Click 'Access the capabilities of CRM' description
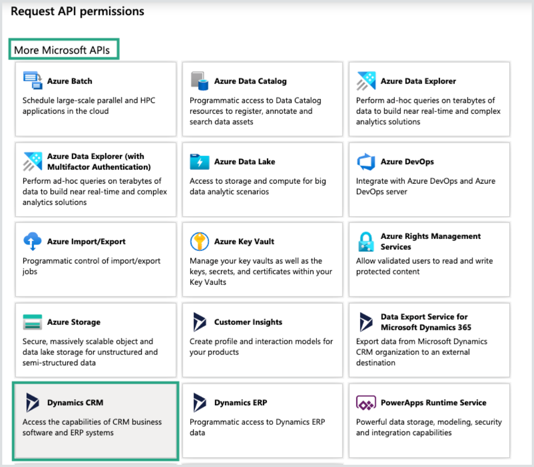 coord(92,427)
